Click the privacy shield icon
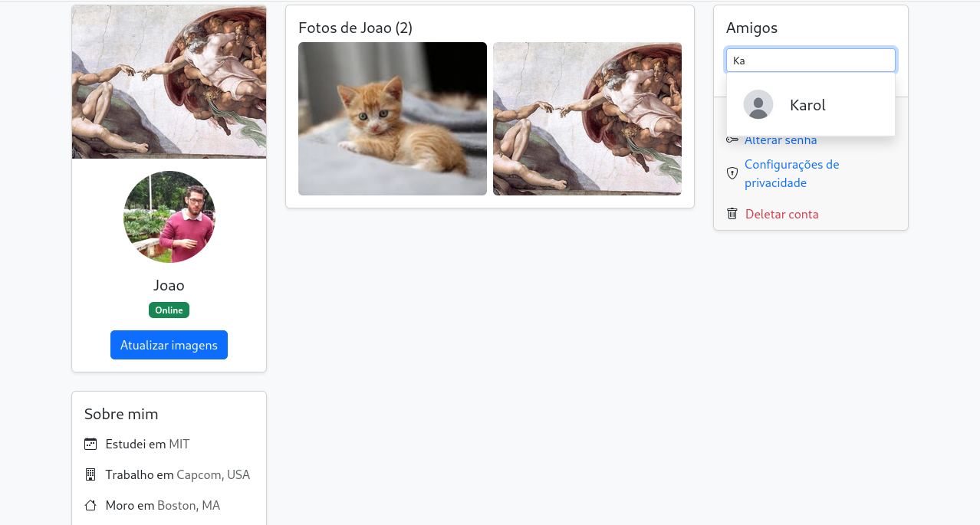This screenshot has width=980, height=525. tap(732, 174)
